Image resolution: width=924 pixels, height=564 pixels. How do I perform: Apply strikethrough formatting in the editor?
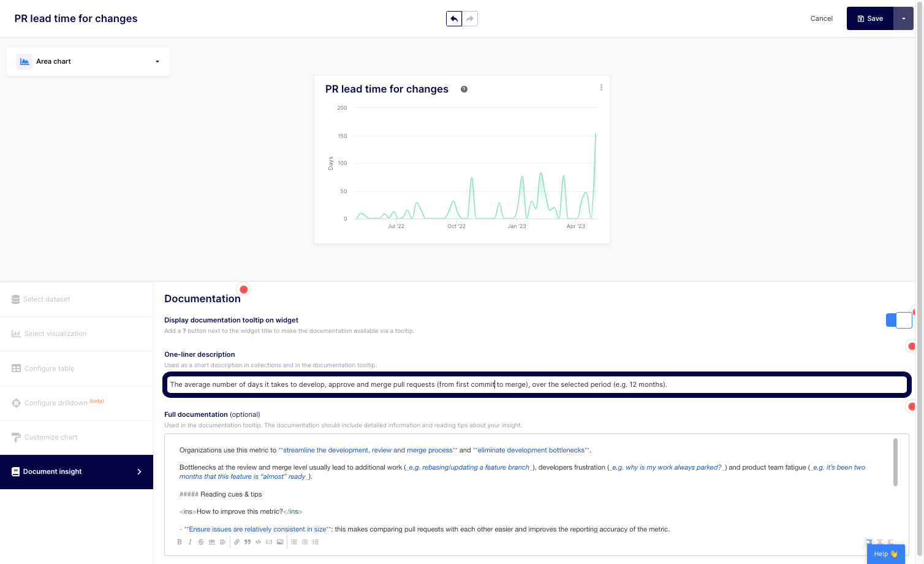200,542
